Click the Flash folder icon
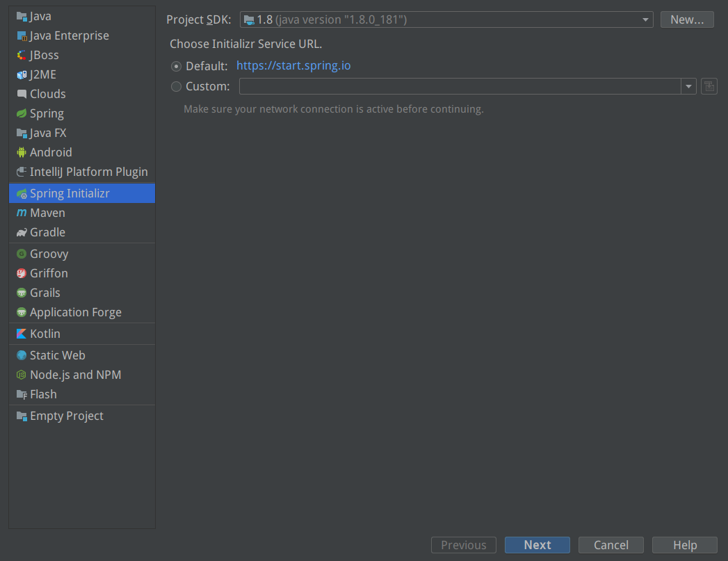Screen dimensions: 728x561 22,394
